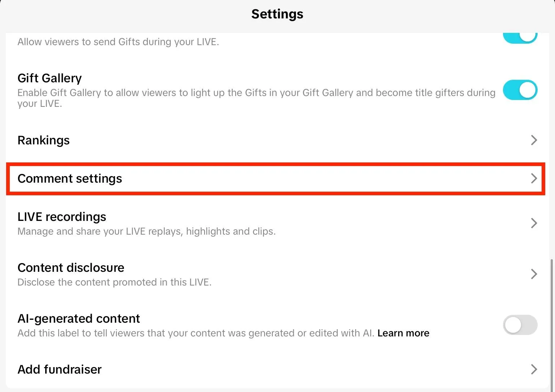Click the chevron arrow beside Rankings

coord(534,140)
